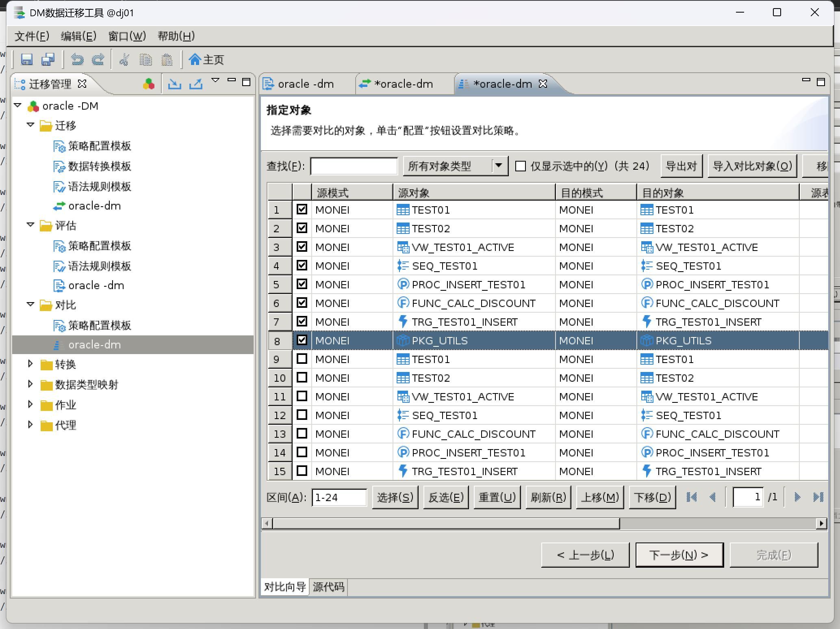Viewport: 840px width, 629px height.
Task: Click the Save icon in toolbar
Action: coord(27,60)
